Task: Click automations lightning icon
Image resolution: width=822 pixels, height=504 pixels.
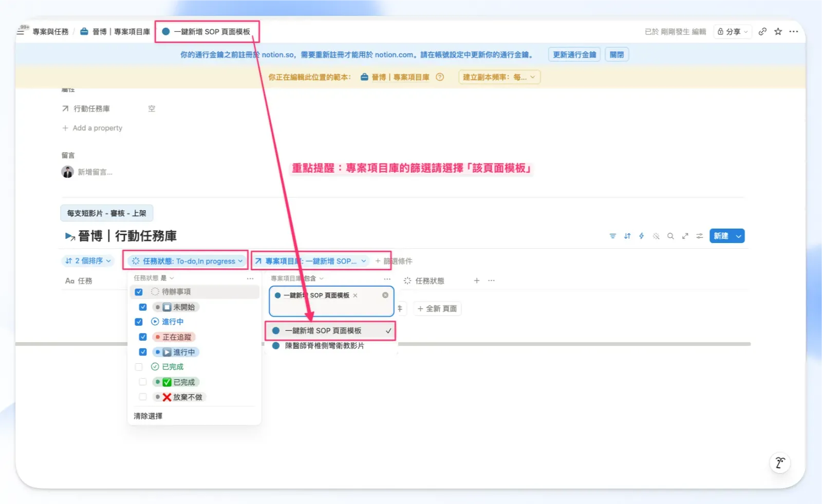Action: point(642,236)
